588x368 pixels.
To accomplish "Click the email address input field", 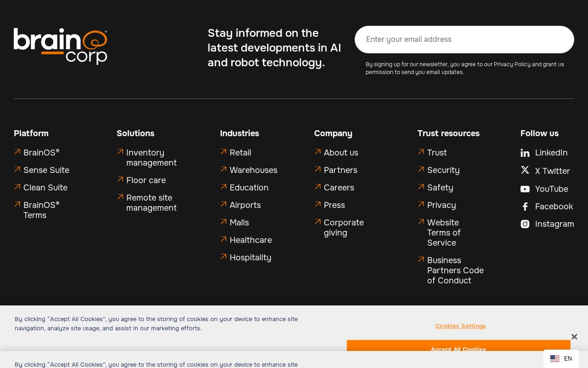I will tap(464, 40).
